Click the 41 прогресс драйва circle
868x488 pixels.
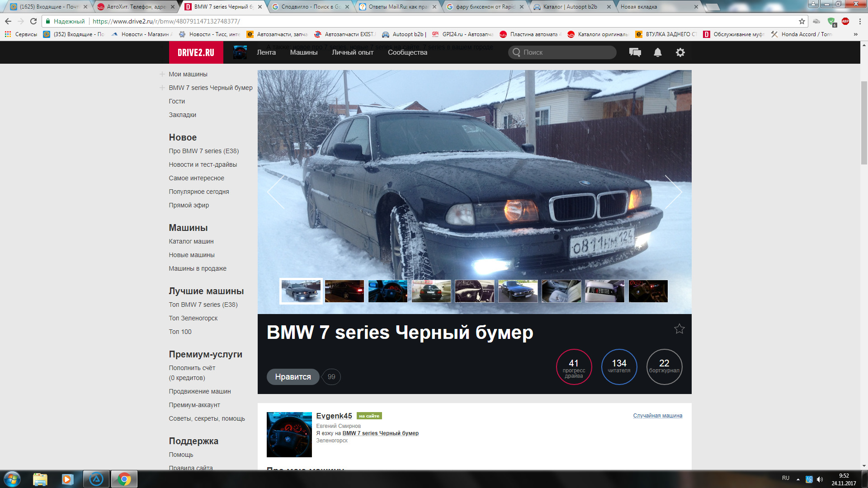[574, 367]
